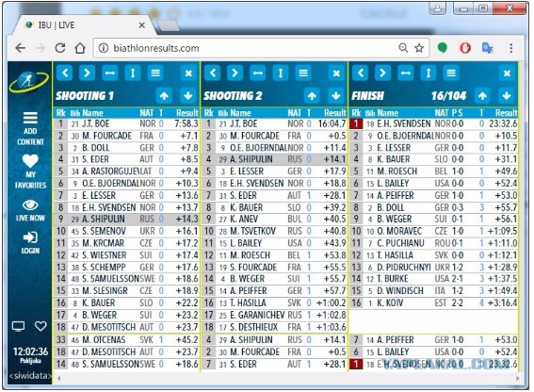The width and height of the screenshot is (534, 392).
Task: Open Live Now in sidebar
Action: [30, 211]
